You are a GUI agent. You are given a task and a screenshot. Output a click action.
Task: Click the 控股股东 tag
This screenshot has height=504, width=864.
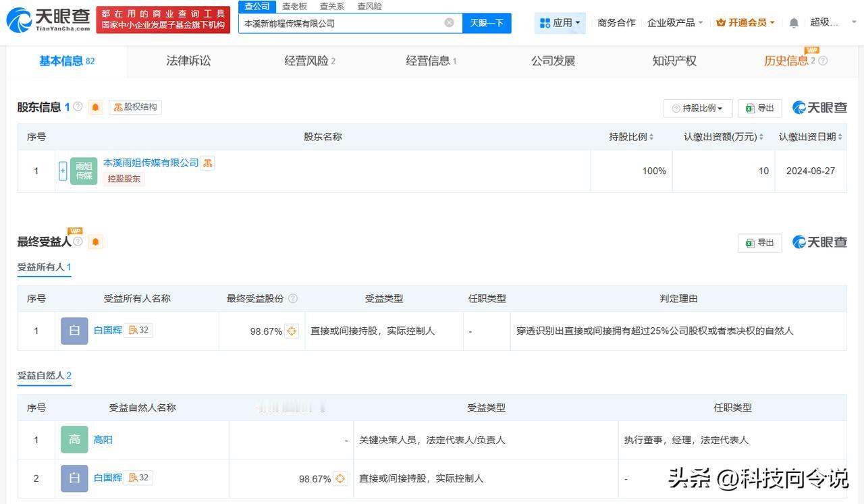tap(124, 179)
